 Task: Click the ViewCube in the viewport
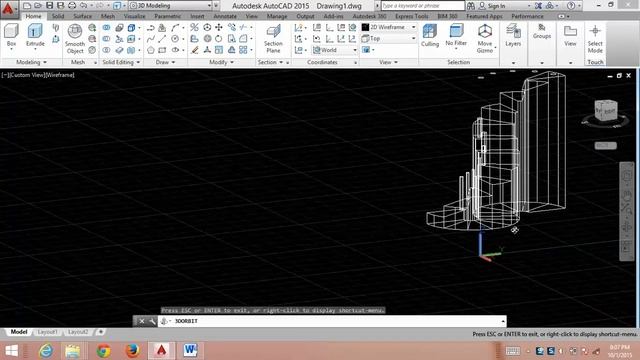click(x=606, y=111)
